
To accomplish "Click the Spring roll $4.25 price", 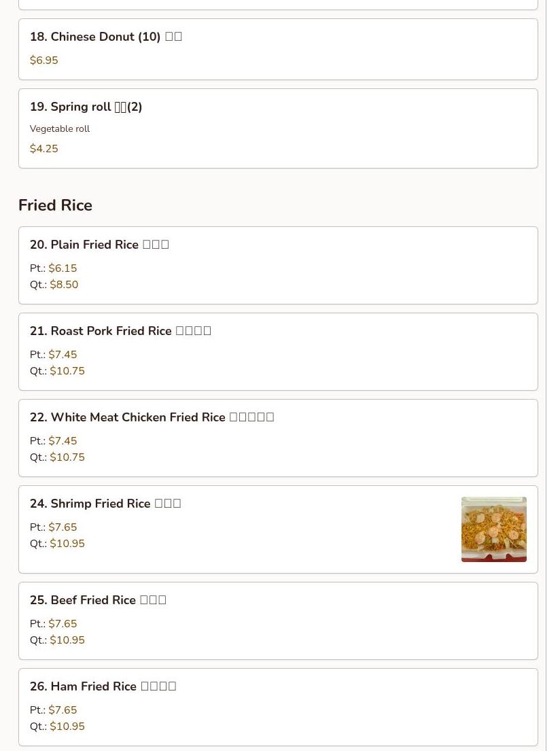I will tap(44, 149).
